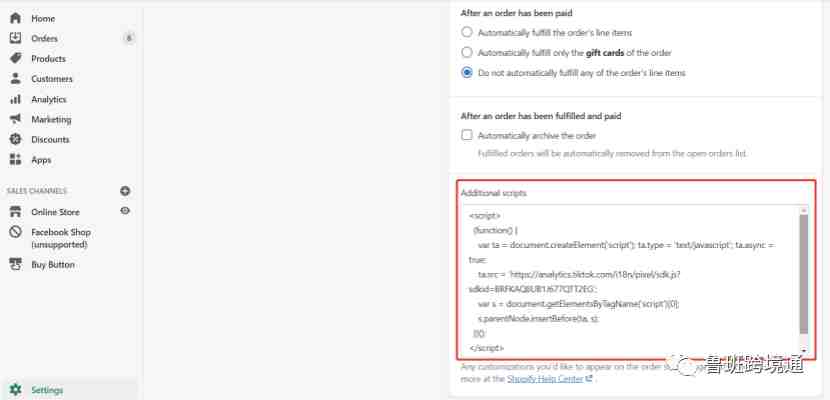Click the Apps grid icon
Image resolution: width=830 pixels, height=400 pixels.
click(15, 159)
